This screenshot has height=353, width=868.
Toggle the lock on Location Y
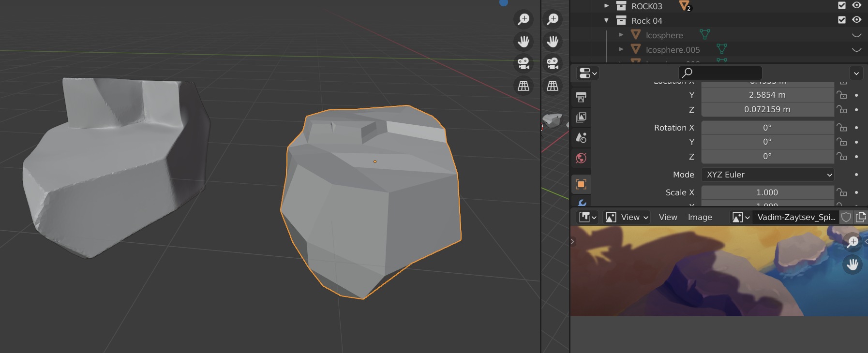pos(842,95)
